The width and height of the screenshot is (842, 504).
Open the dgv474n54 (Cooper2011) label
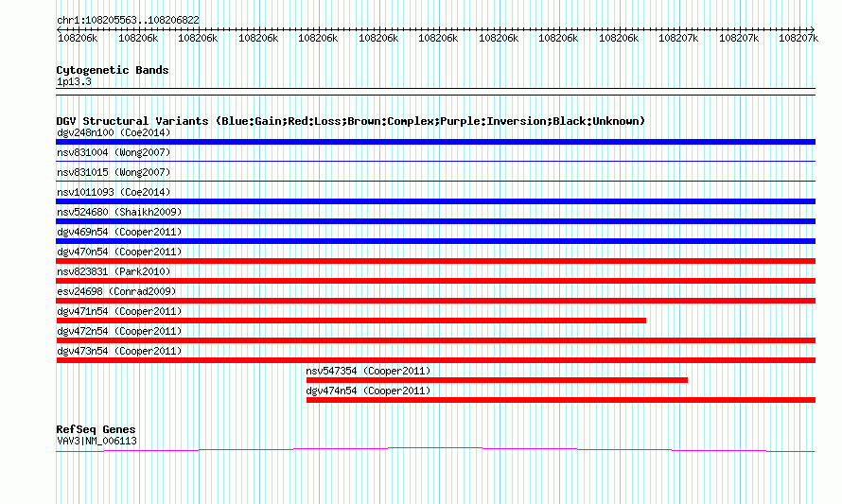(x=368, y=391)
